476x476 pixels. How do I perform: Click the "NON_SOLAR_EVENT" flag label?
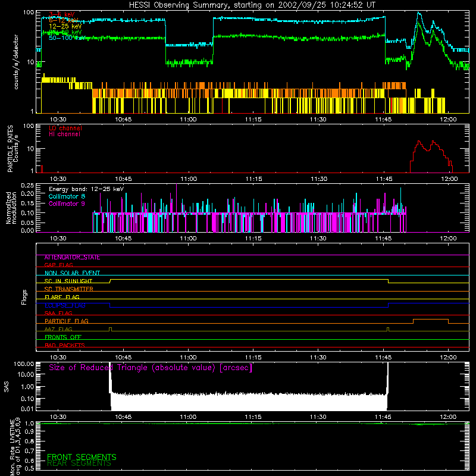pyautogui.click(x=72, y=273)
